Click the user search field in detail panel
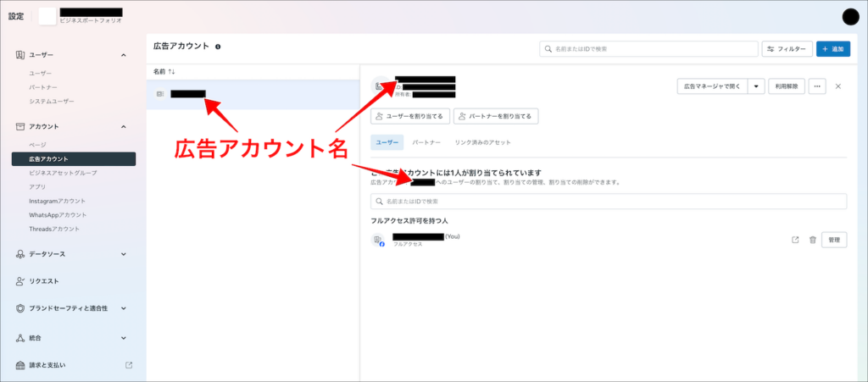The height and width of the screenshot is (382, 868). click(609, 202)
